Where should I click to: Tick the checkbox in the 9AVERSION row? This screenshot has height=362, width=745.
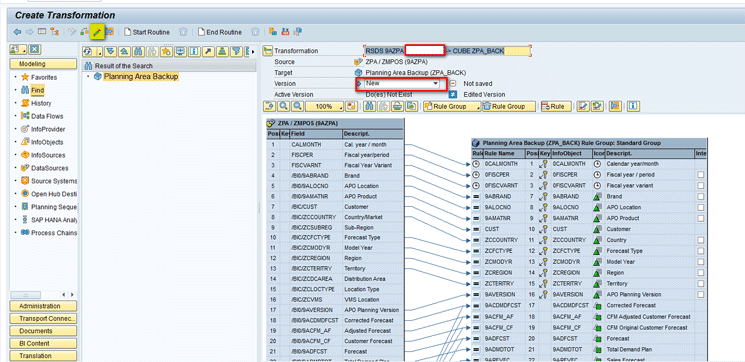(x=701, y=295)
